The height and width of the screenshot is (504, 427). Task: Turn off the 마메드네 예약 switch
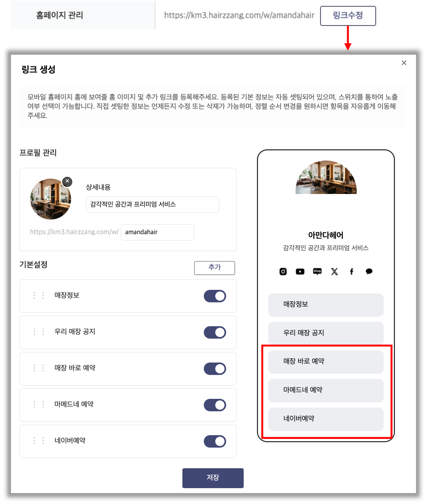click(215, 405)
